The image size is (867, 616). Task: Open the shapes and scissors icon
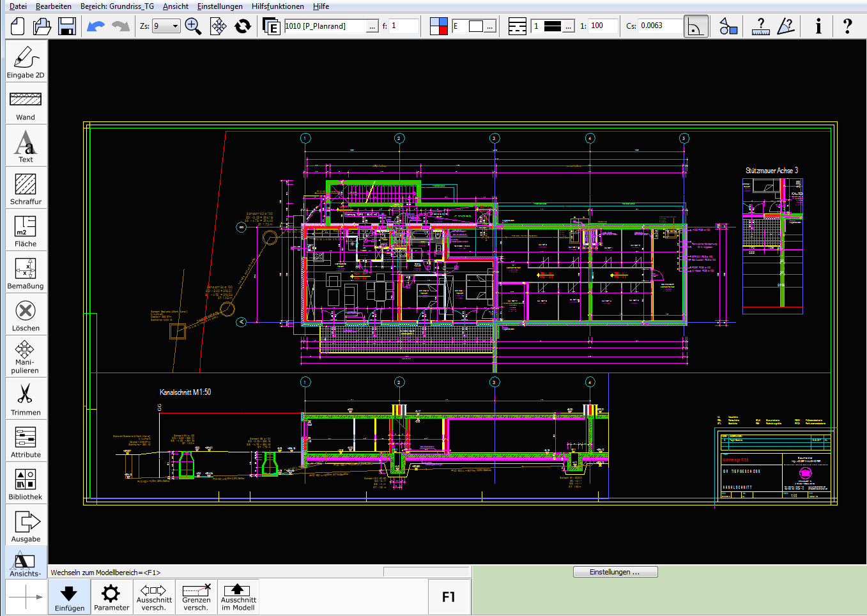coord(728,26)
